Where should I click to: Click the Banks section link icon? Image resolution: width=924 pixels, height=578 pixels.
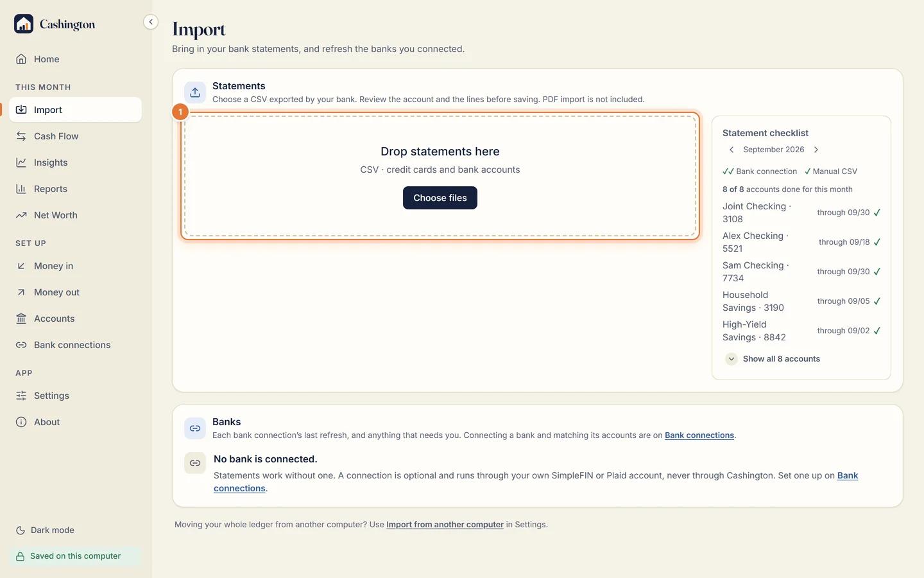tap(195, 428)
